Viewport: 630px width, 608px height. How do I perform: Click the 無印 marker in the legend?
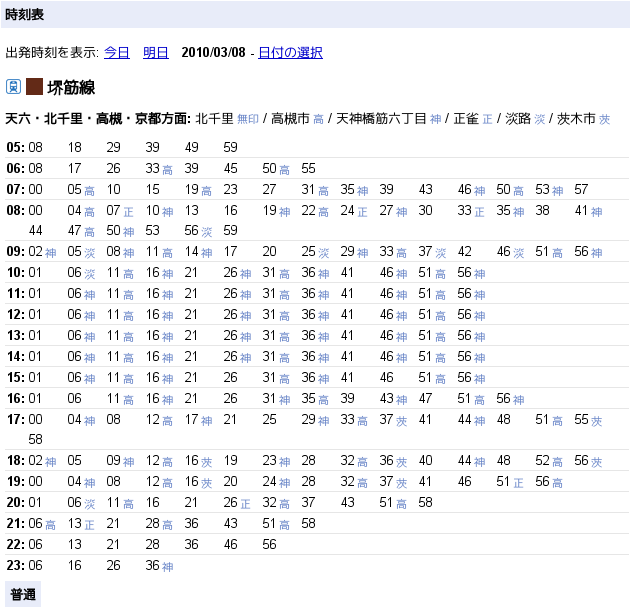[248, 120]
